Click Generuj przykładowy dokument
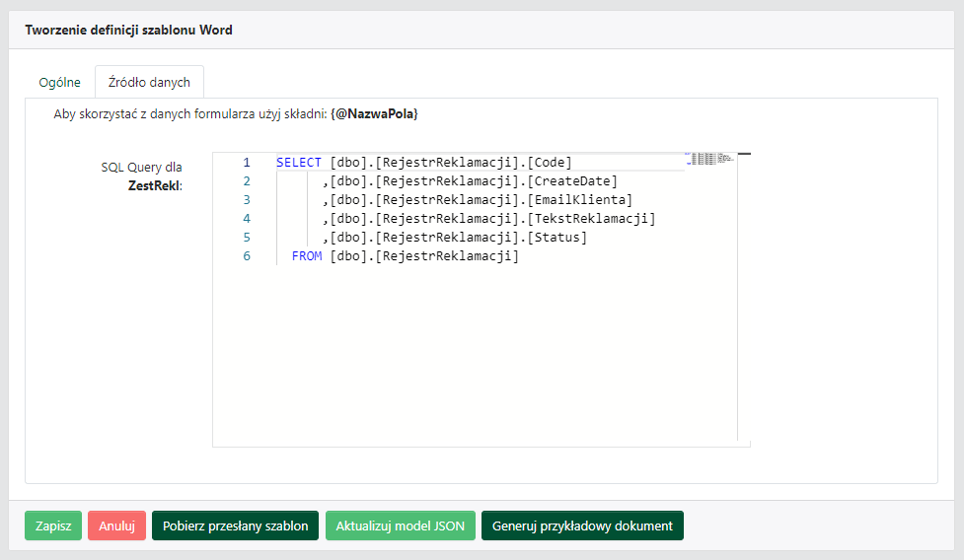Viewport: 964px width, 560px height. tap(582, 525)
